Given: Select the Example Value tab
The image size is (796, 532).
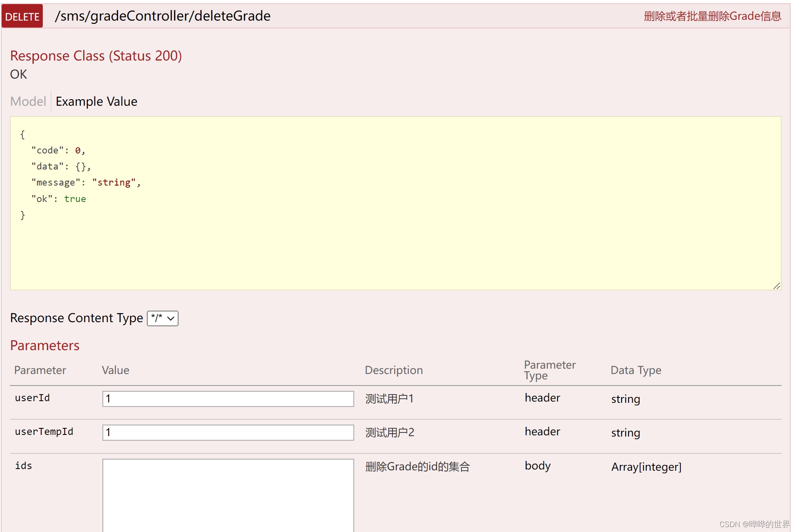Looking at the screenshot, I should click(x=96, y=101).
